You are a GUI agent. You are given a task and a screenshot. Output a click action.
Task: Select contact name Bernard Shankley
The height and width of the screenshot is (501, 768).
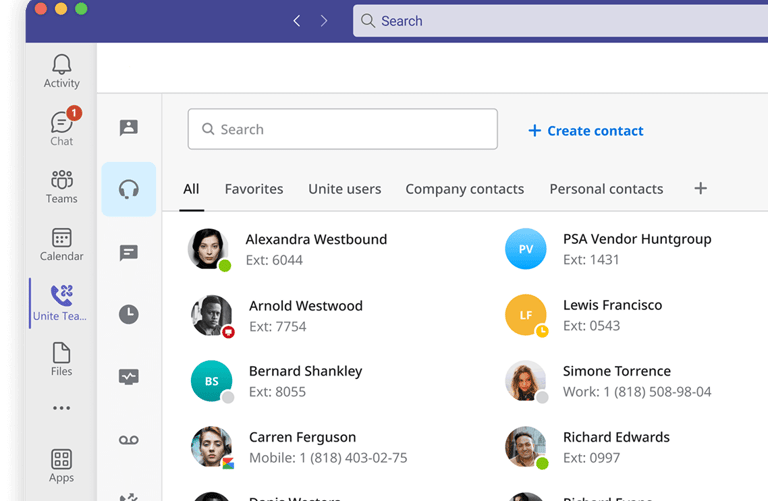click(x=306, y=371)
